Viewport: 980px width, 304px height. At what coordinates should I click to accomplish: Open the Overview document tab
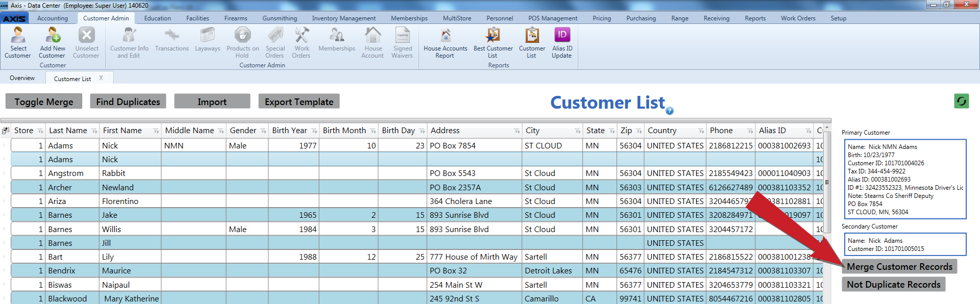coord(22,78)
